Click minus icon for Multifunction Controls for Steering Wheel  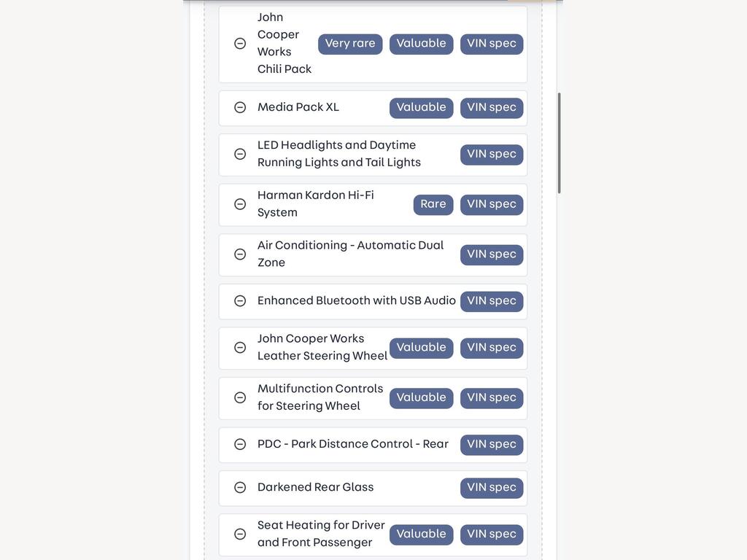click(240, 397)
